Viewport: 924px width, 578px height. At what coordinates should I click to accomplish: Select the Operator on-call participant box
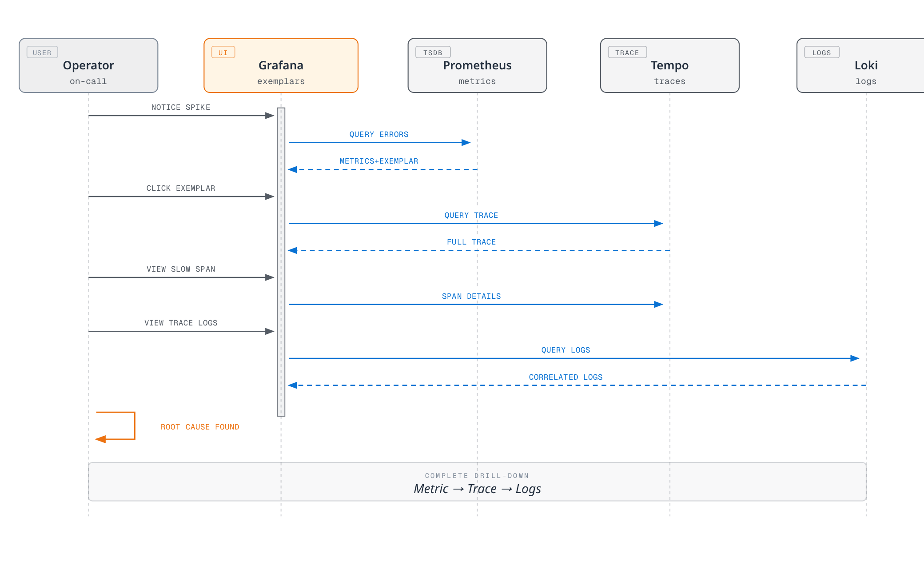click(x=88, y=65)
